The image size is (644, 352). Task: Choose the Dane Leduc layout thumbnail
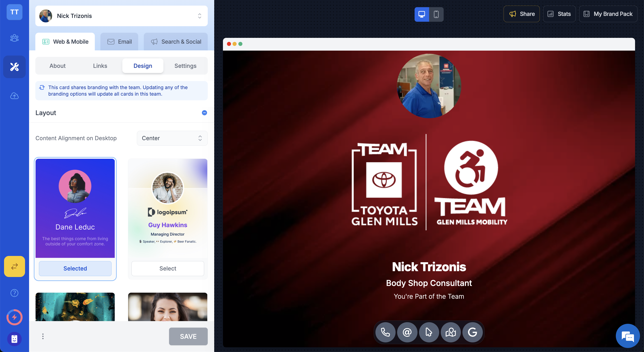(x=75, y=208)
